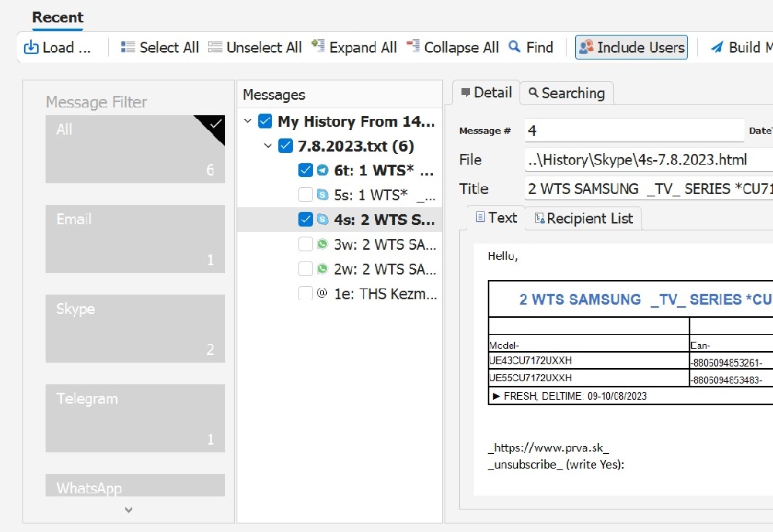Uncheck the 4s: 2 WTS S message
This screenshot has width=773, height=532.
click(x=305, y=220)
